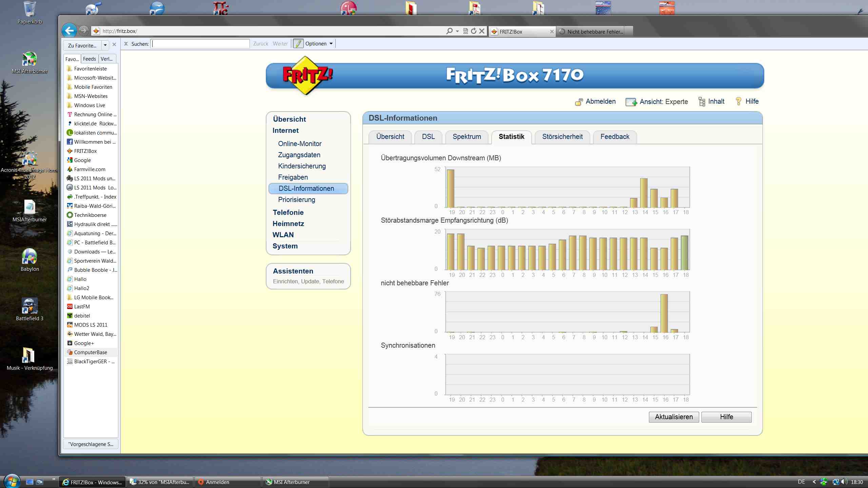This screenshot has height=488, width=868.
Task: Open the Feeds tab in favorites panel
Action: [89, 59]
